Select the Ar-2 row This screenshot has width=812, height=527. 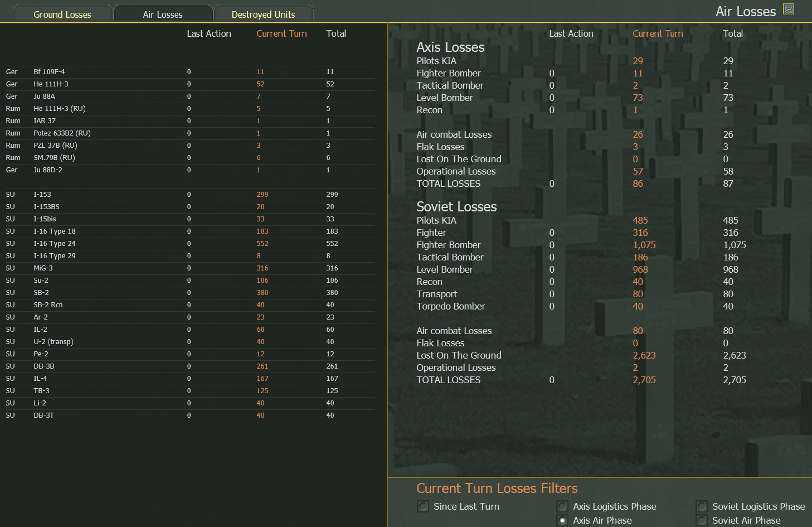pyautogui.click(x=189, y=317)
